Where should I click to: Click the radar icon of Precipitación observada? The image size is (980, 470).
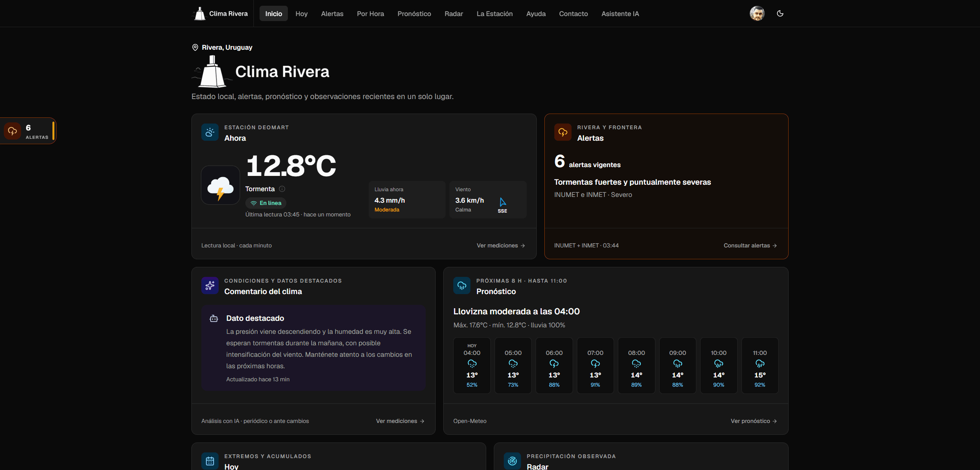coord(512,461)
